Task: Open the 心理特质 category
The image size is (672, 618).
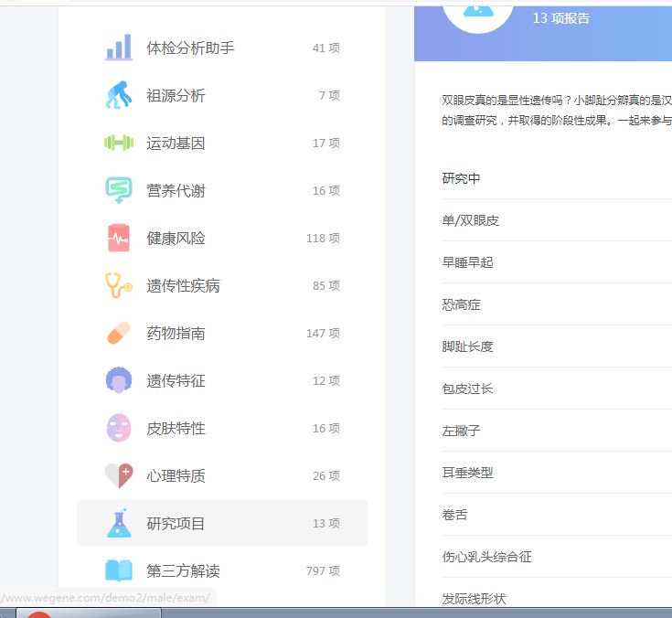Action: coord(222,475)
